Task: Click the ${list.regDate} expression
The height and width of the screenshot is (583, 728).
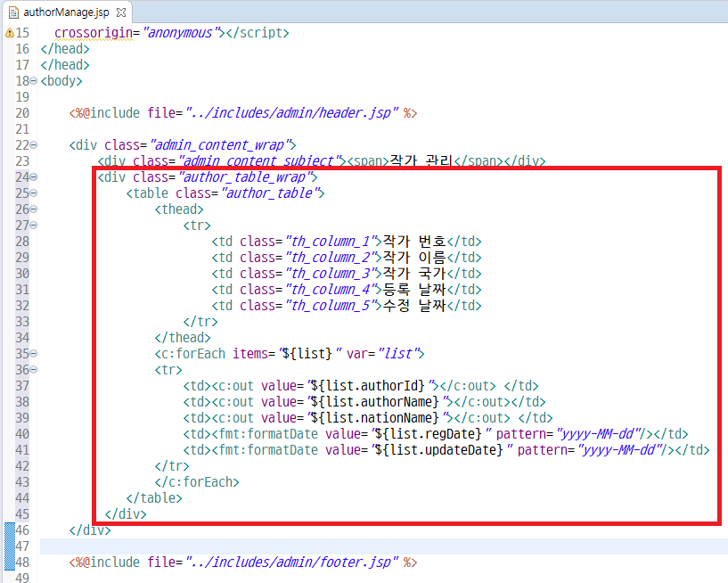Action: [x=428, y=434]
